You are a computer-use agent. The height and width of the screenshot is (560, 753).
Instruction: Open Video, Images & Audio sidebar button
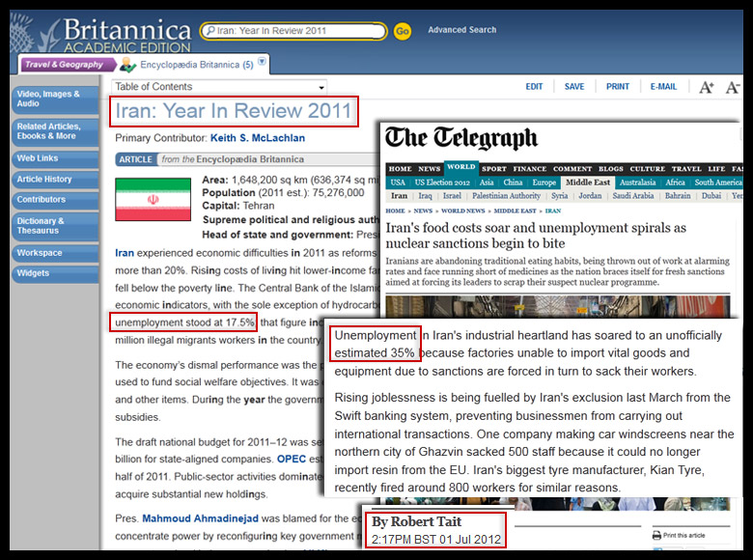(x=55, y=98)
